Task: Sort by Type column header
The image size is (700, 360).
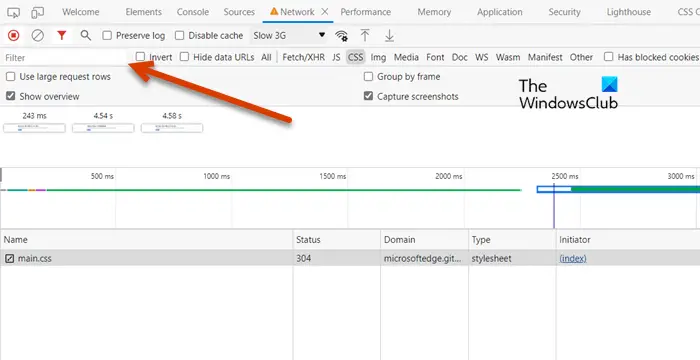Action: (512, 240)
